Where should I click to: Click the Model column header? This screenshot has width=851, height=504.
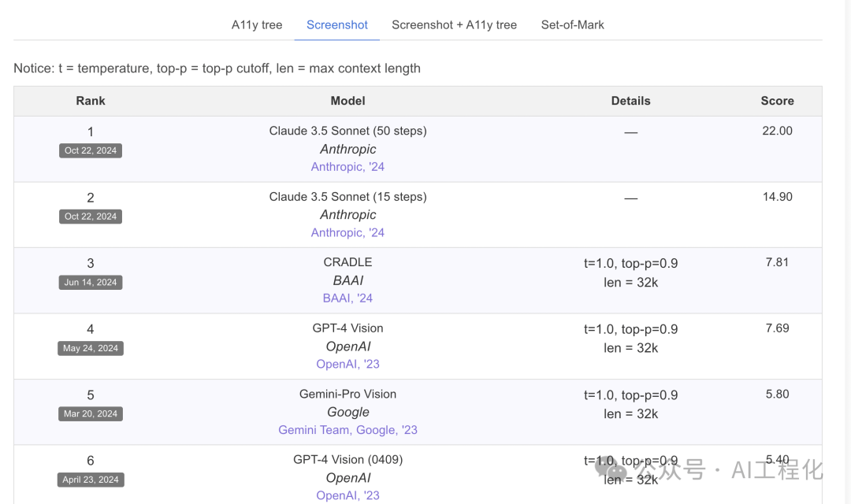[x=348, y=101]
